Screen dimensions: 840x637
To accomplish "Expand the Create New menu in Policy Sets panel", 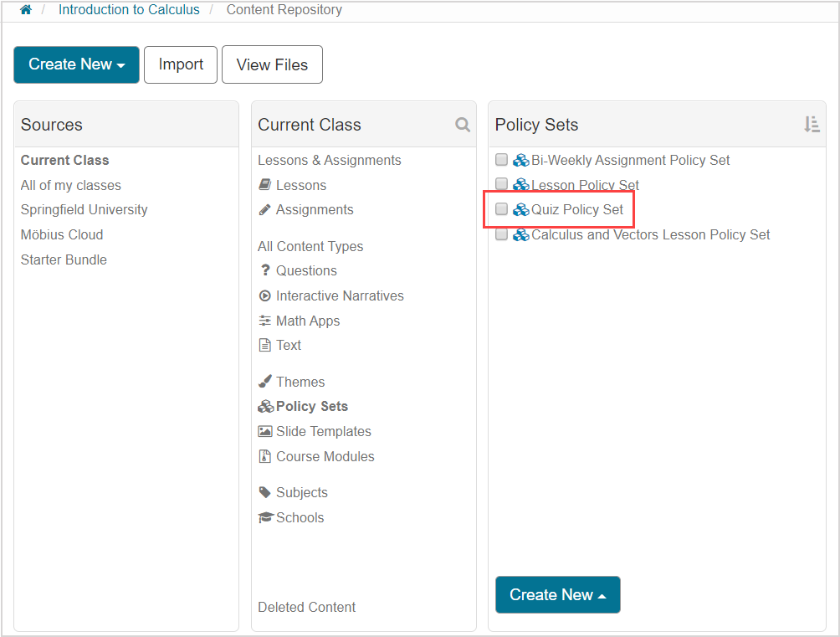I will [x=557, y=594].
